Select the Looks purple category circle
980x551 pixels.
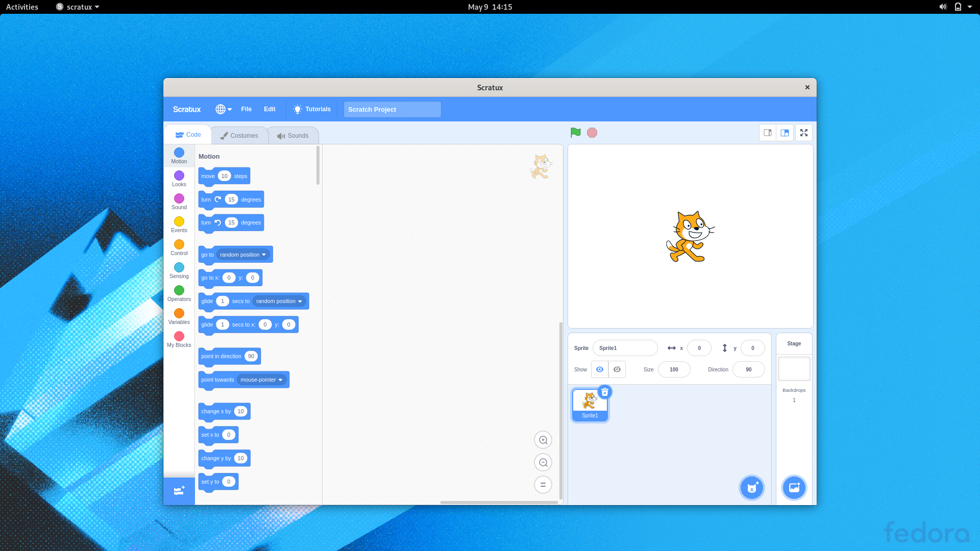(179, 176)
